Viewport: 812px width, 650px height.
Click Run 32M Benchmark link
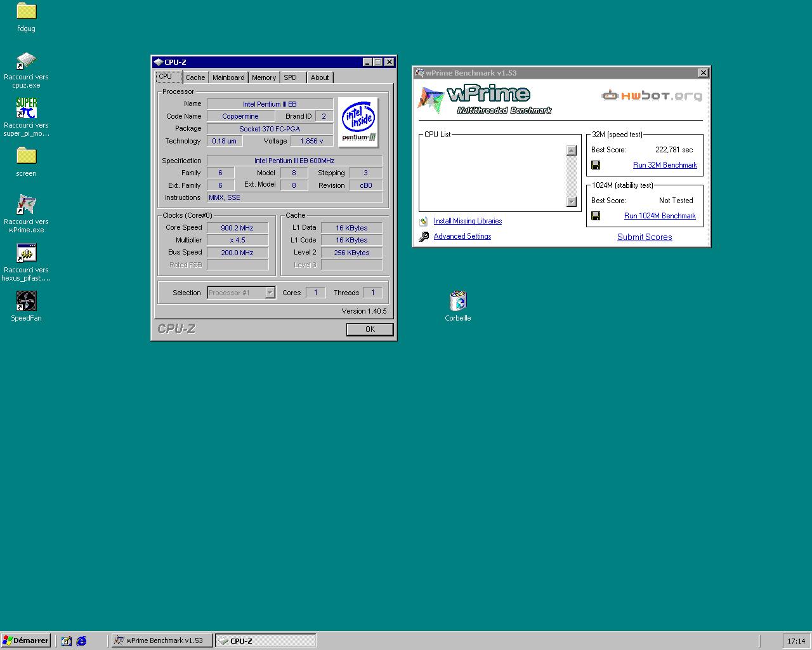point(665,165)
